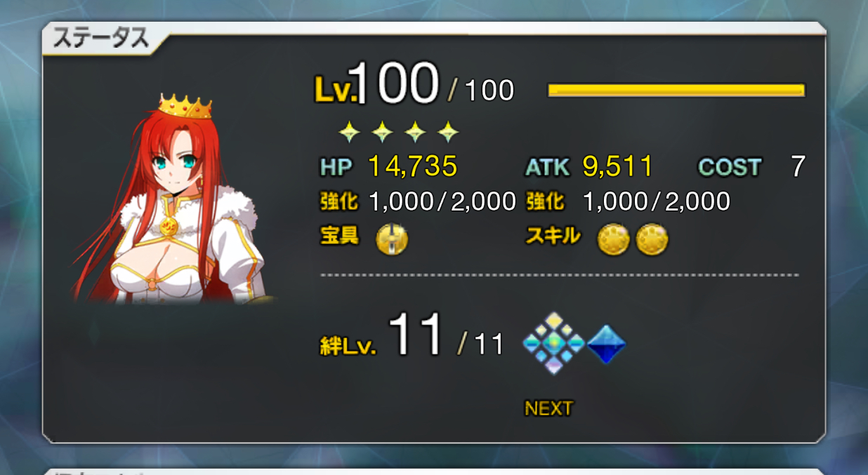Tap the blue diamond gem icon
This screenshot has height=475, width=868.
(x=606, y=344)
